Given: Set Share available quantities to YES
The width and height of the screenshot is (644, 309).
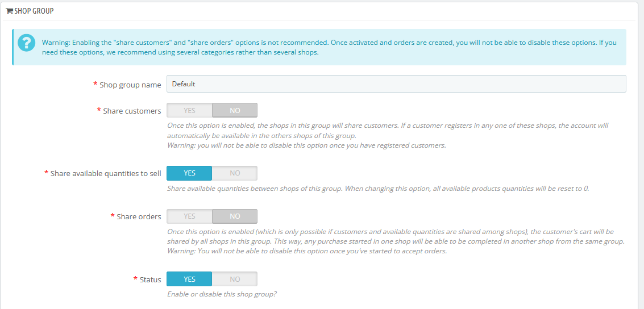Looking at the screenshot, I should tap(189, 173).
